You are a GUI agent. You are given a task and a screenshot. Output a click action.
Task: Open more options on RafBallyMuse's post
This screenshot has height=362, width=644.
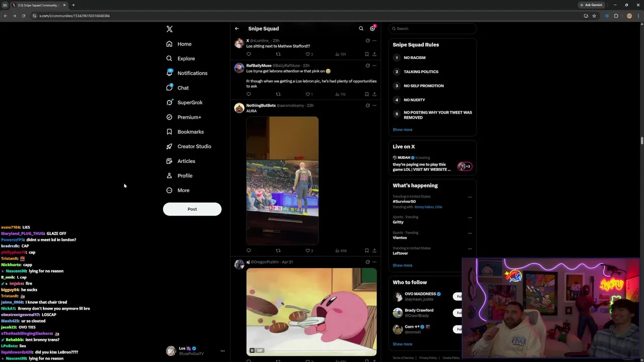click(x=374, y=65)
